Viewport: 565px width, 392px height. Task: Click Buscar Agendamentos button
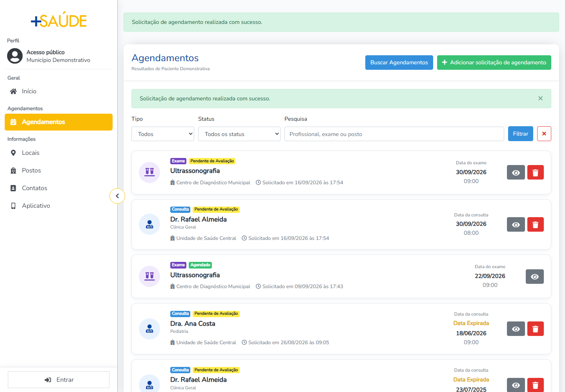[x=399, y=62]
